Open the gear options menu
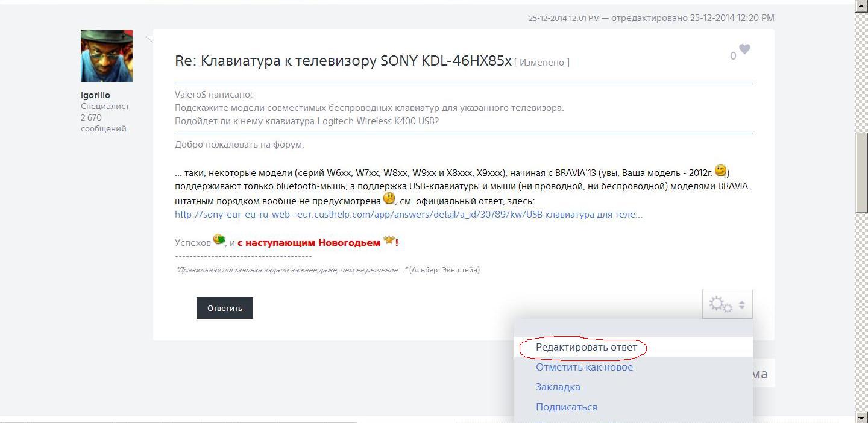The width and height of the screenshot is (868, 423). click(727, 305)
